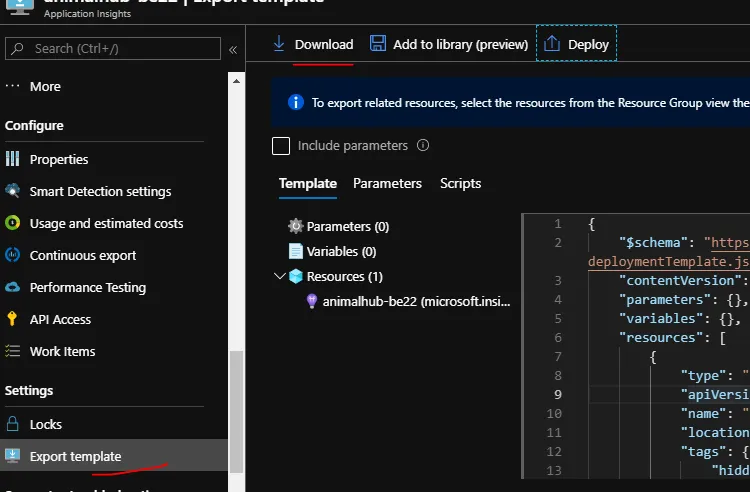This screenshot has height=492, width=750.
Task: Click the Application Insights resource icon
Action: 20,7
